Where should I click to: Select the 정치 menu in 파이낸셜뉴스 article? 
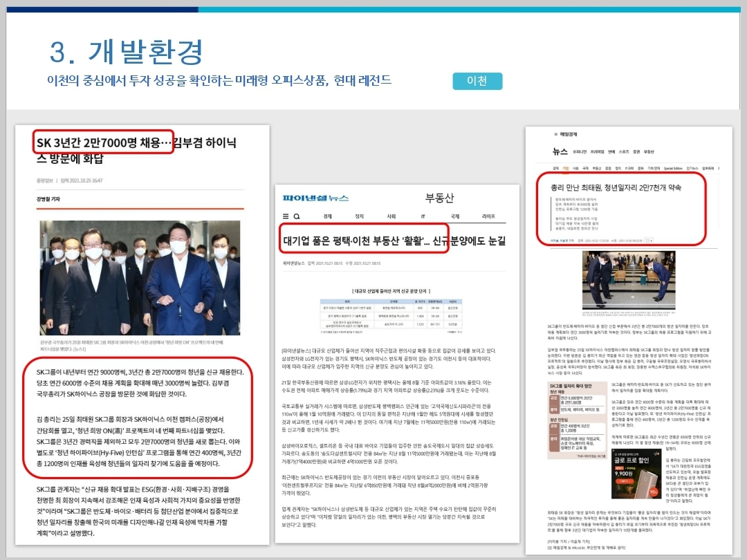pos(359,216)
